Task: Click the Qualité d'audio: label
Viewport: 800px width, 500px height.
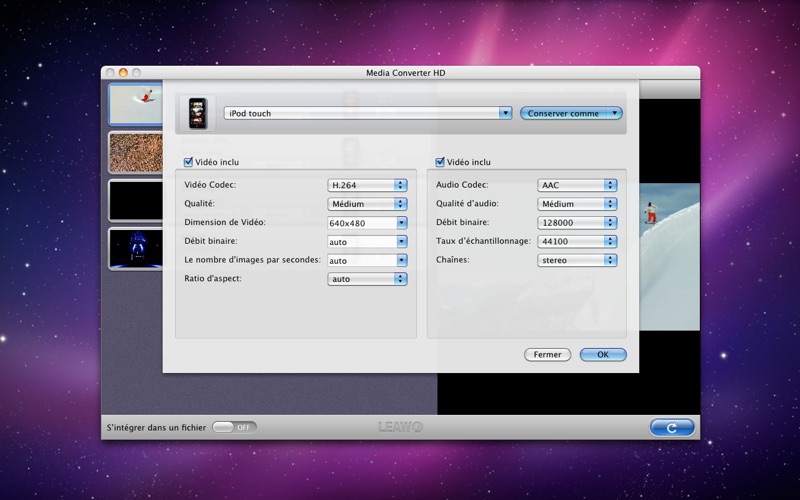Action: click(x=467, y=204)
